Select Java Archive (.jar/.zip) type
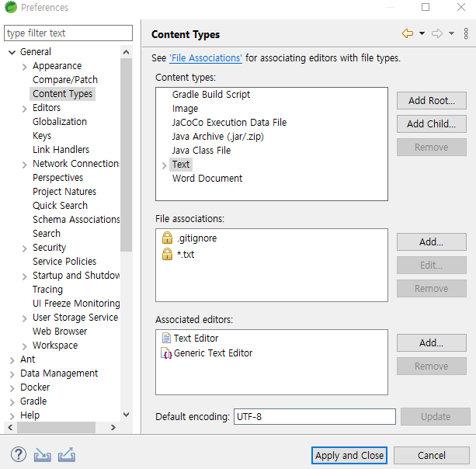476x469 pixels. tap(217, 137)
